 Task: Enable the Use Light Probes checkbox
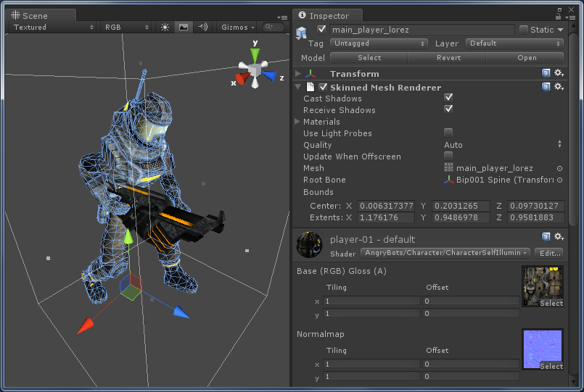[448, 133]
